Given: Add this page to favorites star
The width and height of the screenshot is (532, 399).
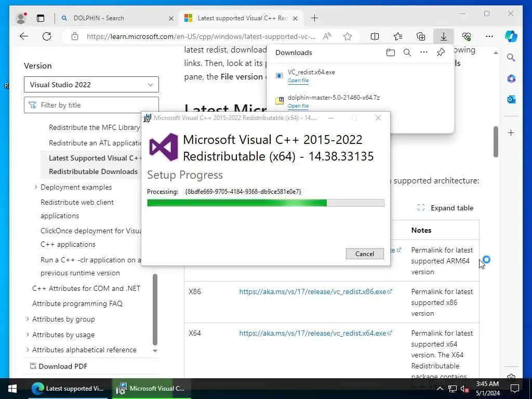Looking at the screenshot, I should [x=348, y=36].
